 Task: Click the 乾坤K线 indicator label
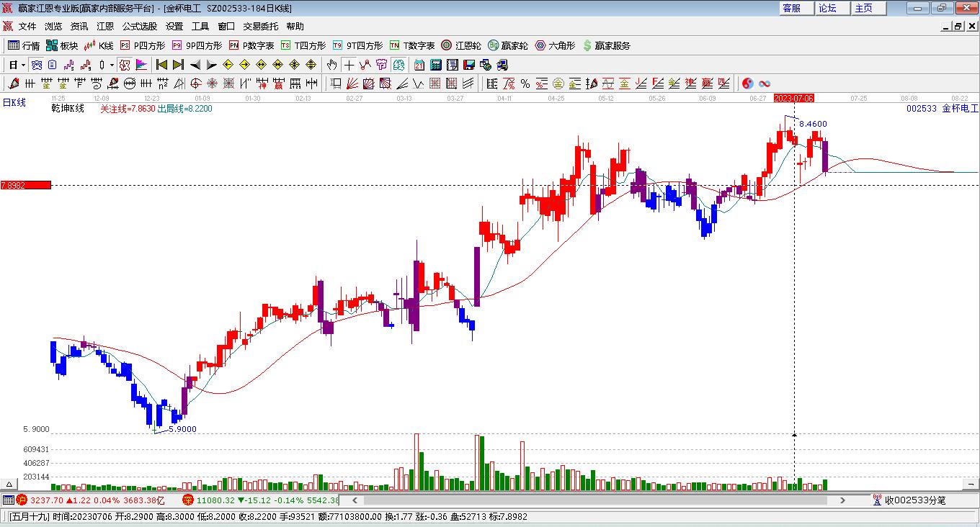(x=68, y=109)
